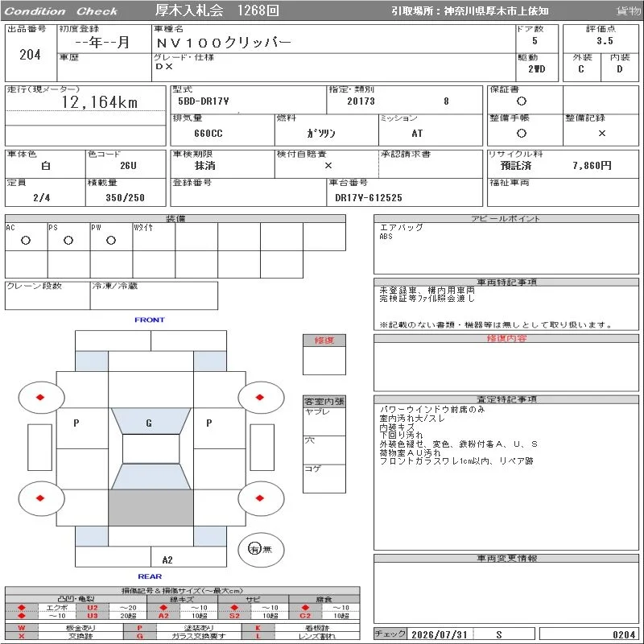Click the note パワーウインドウ前席のみ
The image size is (644, 644).
pos(432,410)
